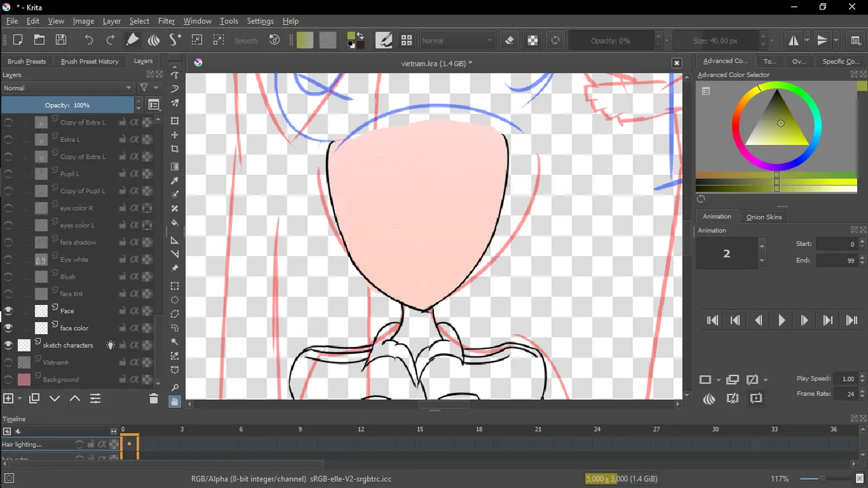868x488 pixels.
Task: Redo the last undone action
Action: click(x=110, y=40)
